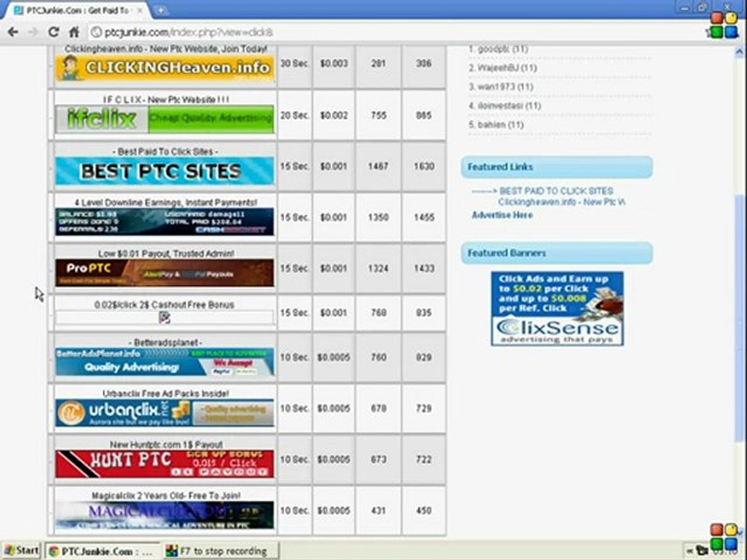Click the Magicalclix banner ad

(165, 515)
